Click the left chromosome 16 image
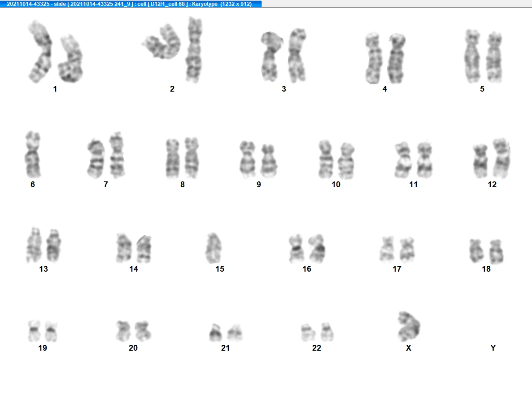This screenshot has height=405, width=532. [296, 248]
